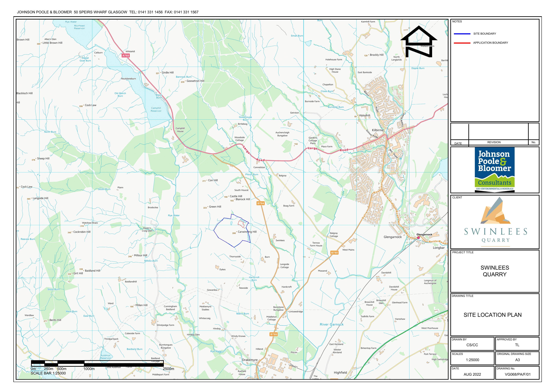The image size is (555, 392).
Task: Click the Glasgow address header line
Action: pyautogui.click(x=108, y=12)
